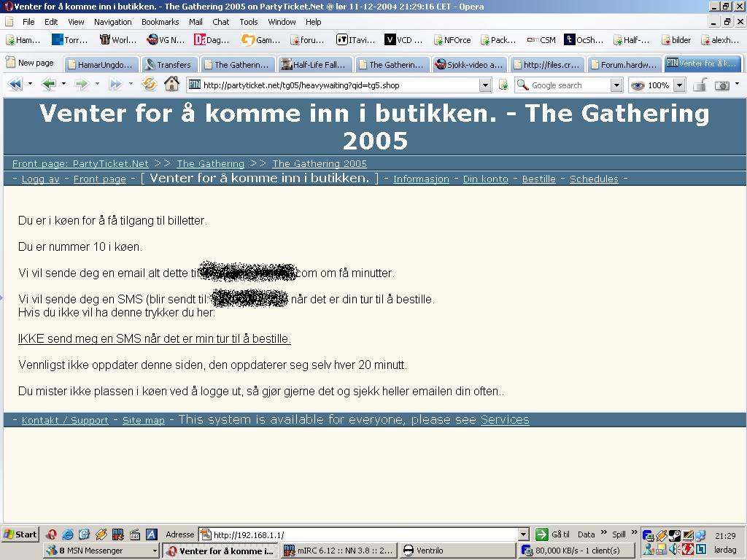The height and width of the screenshot is (560, 747).
Task: Open the Back history dropdown arrow
Action: click(63, 84)
